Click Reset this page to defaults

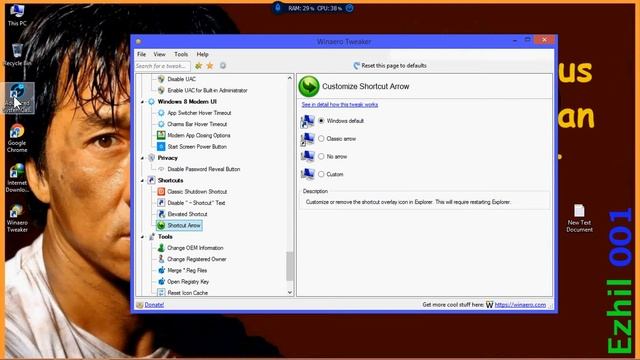390,66
